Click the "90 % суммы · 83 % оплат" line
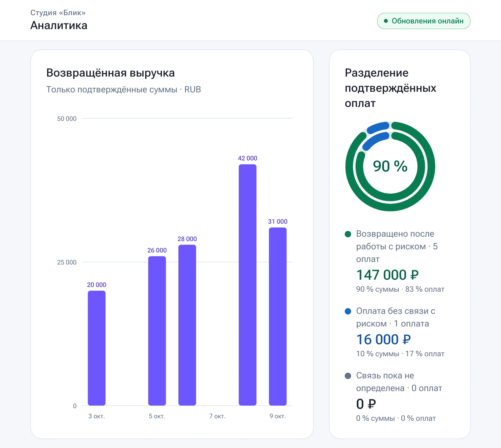Screen dimensions: 501x448 [x=400, y=289]
